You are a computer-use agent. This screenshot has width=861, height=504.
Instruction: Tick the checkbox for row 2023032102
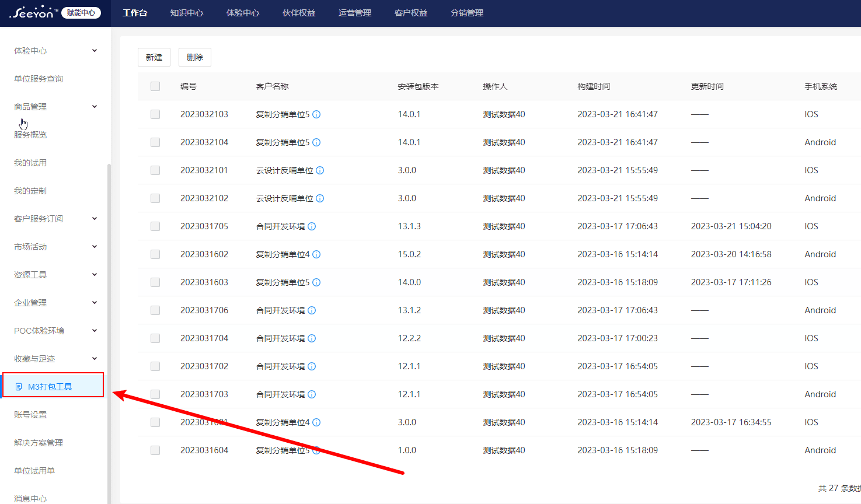coord(155,198)
